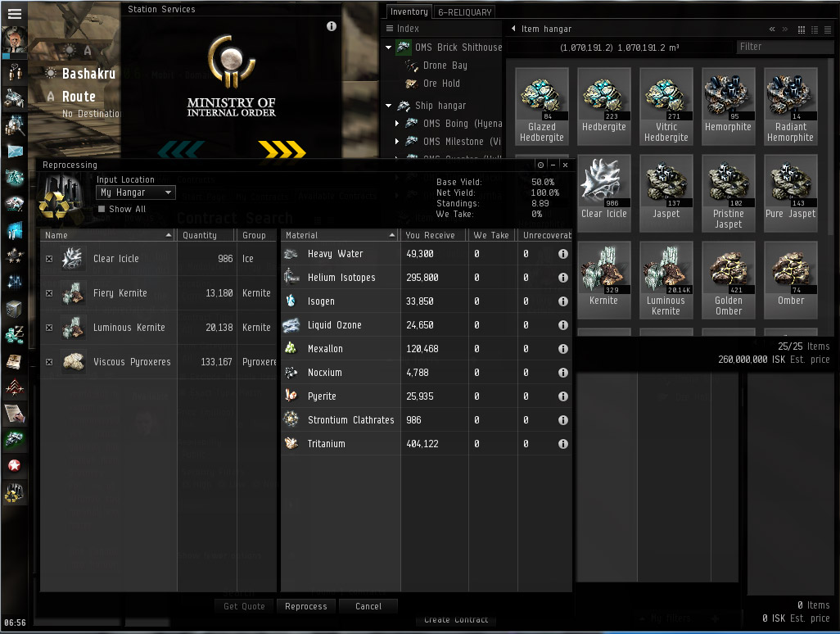
Task: Select the Group column header
Action: (256, 235)
